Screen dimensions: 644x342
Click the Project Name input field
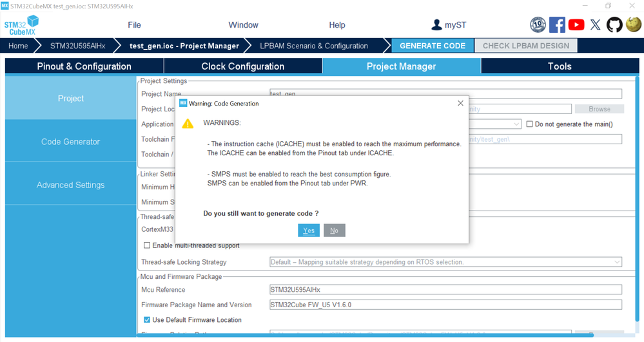click(x=445, y=93)
